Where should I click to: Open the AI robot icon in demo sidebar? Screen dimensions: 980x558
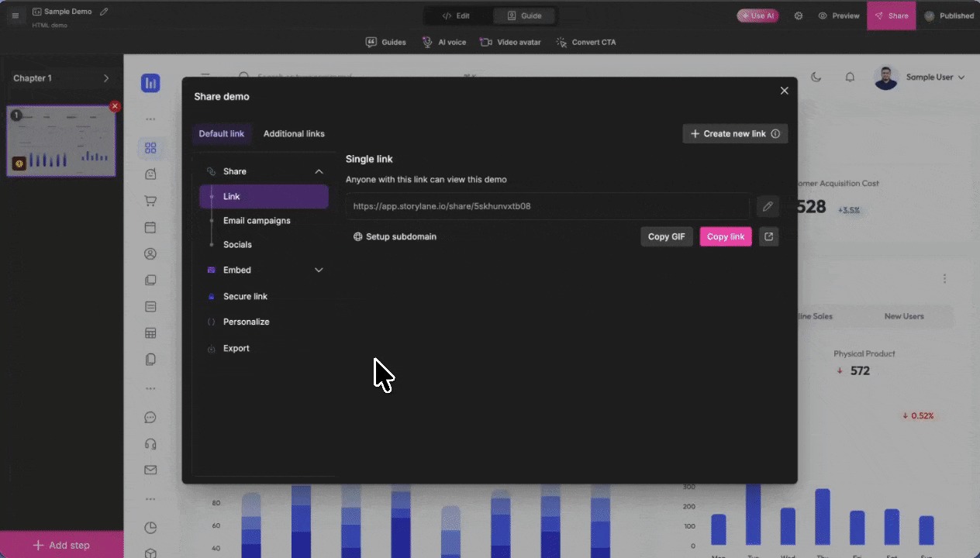150,174
